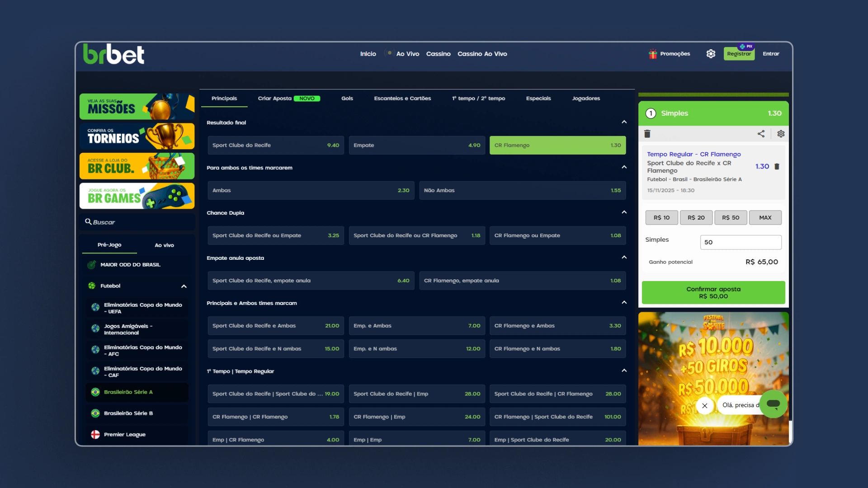Click the share icon in bet slip

[761, 134]
